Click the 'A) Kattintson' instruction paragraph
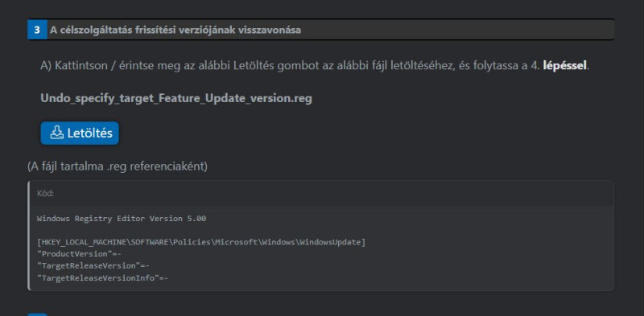Image resolution: width=644 pixels, height=316 pixels. pyautogui.click(x=315, y=66)
